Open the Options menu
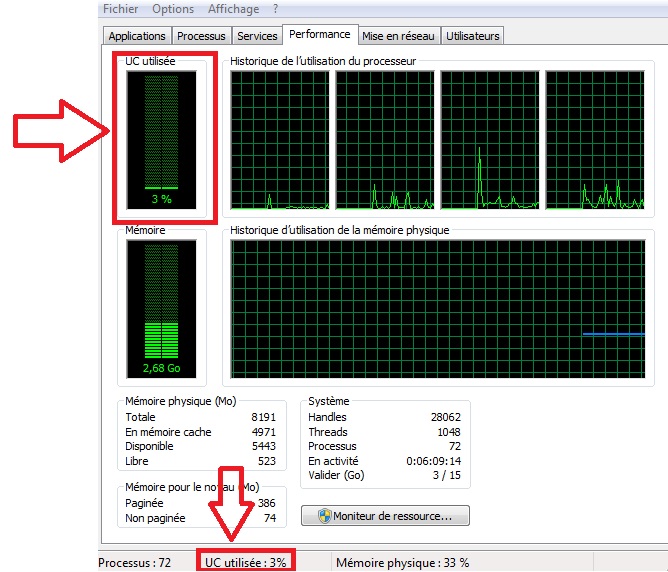Viewport: 668px width, 572px height. pos(173,9)
